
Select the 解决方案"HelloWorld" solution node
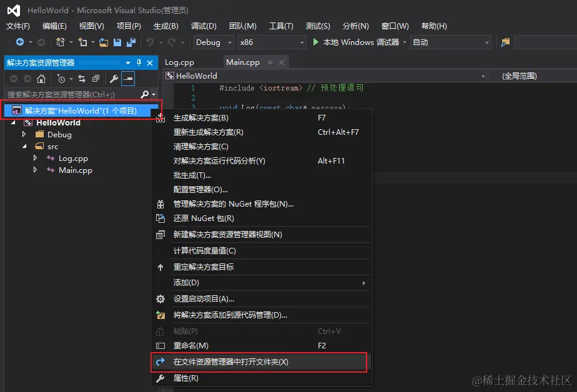pyautogui.click(x=81, y=110)
